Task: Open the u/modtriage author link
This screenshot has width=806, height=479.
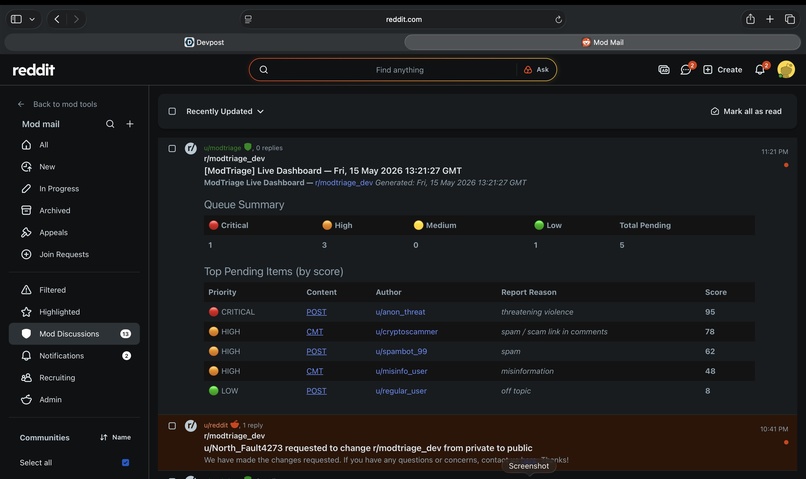Action: pos(222,148)
